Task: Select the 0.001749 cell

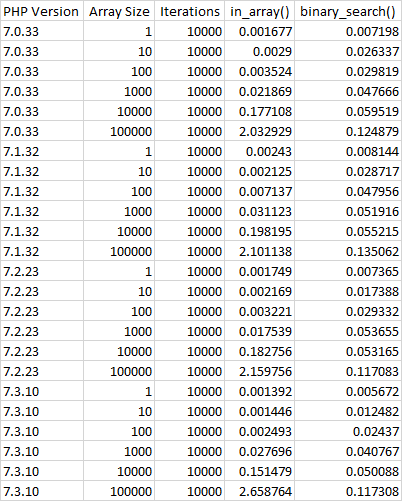Action: [260, 271]
